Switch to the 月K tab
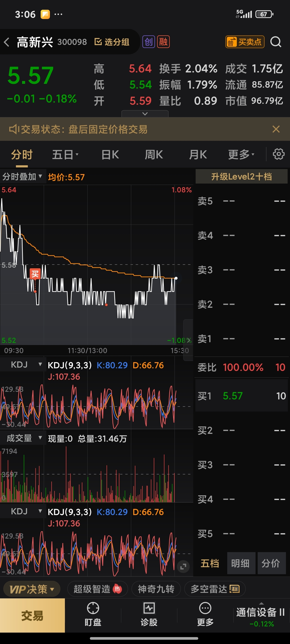 [x=198, y=155]
